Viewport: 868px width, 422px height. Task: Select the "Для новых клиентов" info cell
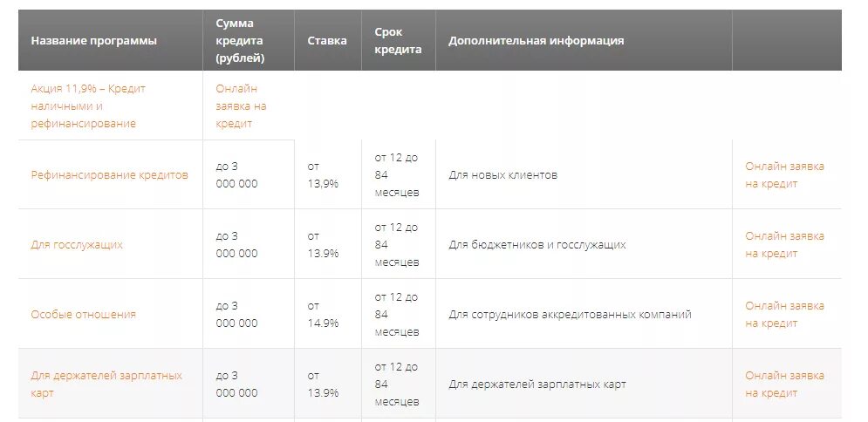502,174
